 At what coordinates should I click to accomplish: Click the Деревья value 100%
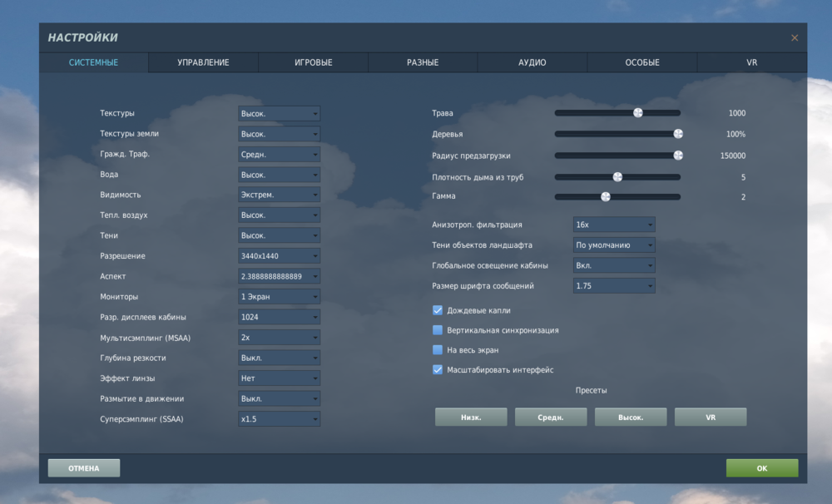click(x=735, y=134)
